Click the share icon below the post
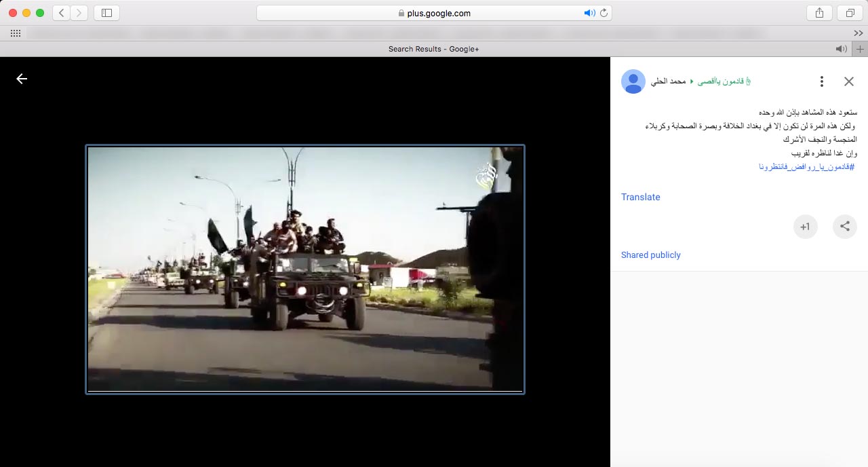The height and width of the screenshot is (467, 868). pyautogui.click(x=844, y=227)
